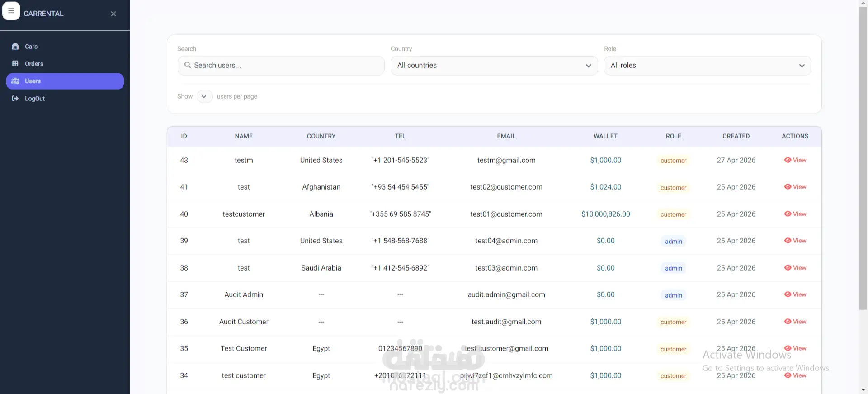Click the ROLE column header
This screenshot has width=868, height=394.
tap(674, 136)
